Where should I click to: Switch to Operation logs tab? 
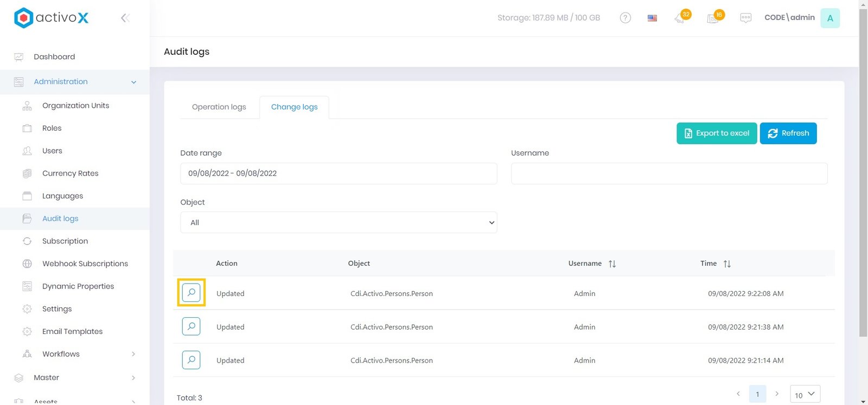(219, 107)
